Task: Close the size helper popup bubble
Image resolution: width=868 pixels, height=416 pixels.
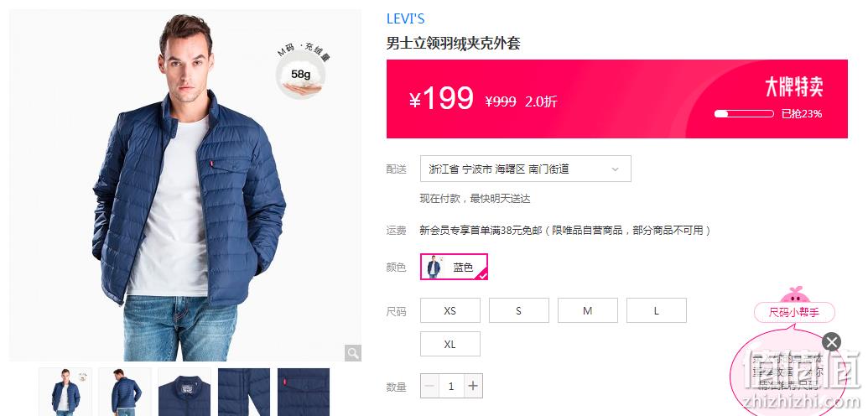Action: [831, 341]
